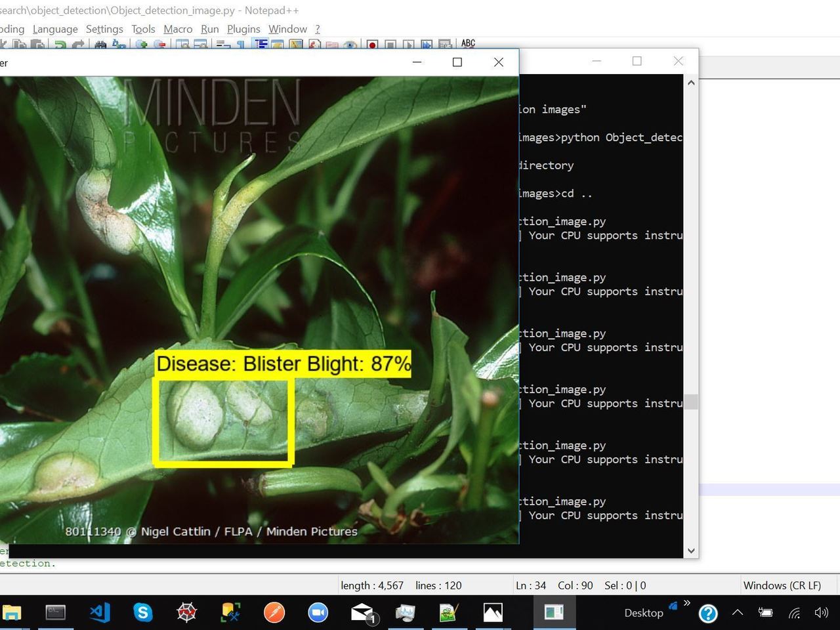
Task: Click the 'Disease: Blister Blight: 87%' label
Action: (283, 364)
